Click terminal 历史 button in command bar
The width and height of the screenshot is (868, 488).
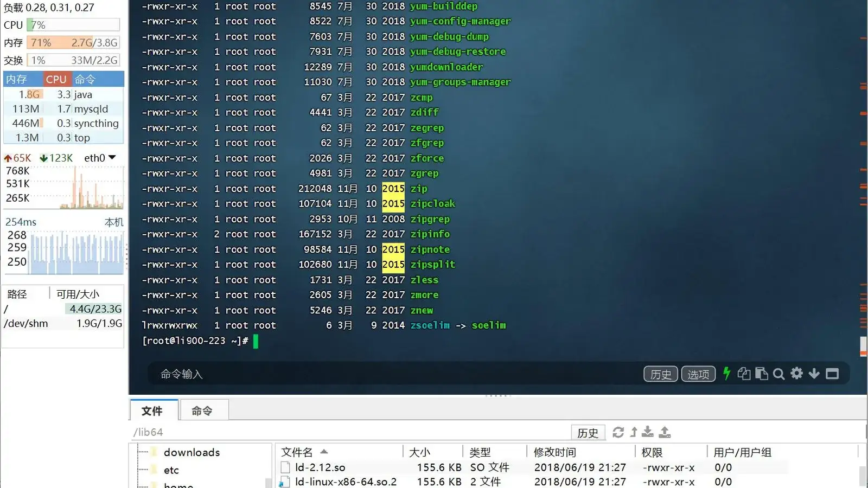point(661,374)
